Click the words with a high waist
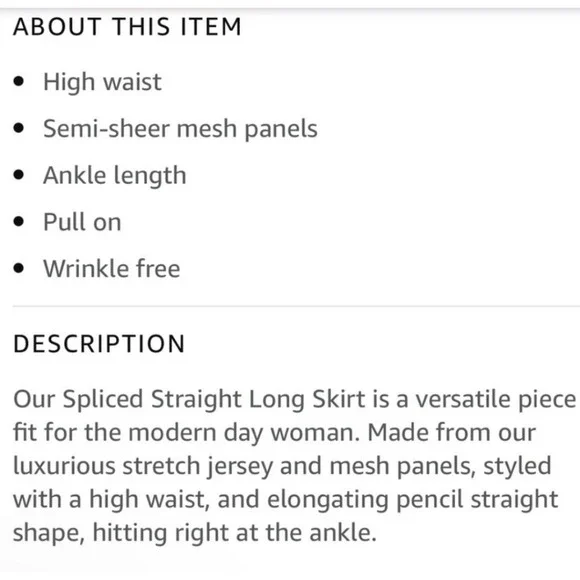Viewport: 580px width, 580px height. tap(111, 500)
